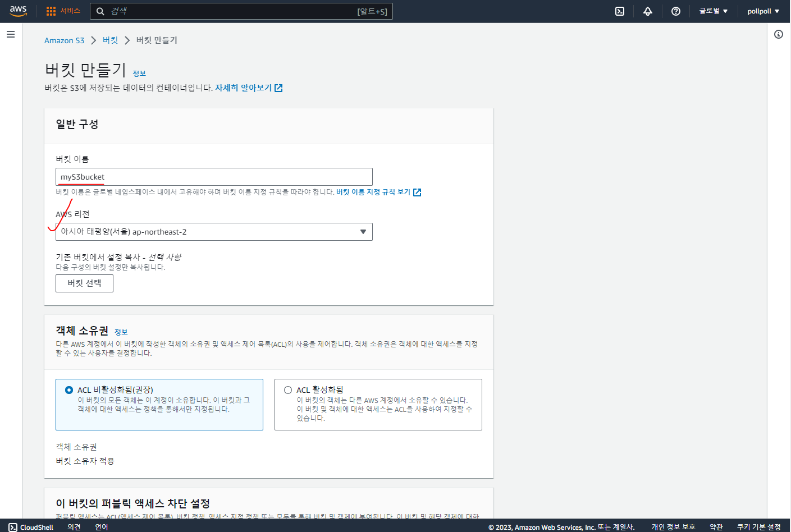Open 버킷 이름 지정 규칙 보기 link
The height and width of the screenshot is (532, 791).
[x=373, y=192]
